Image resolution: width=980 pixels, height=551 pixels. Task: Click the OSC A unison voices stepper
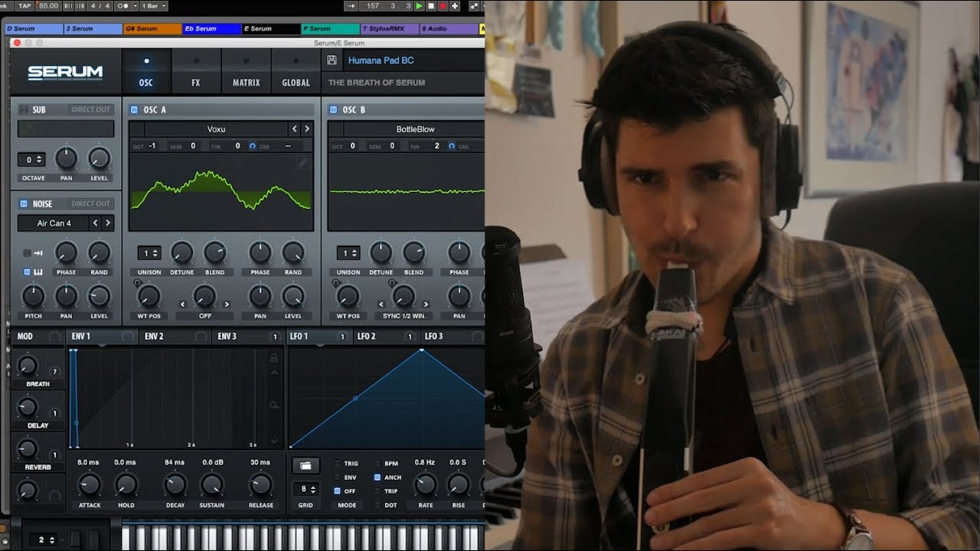pyautogui.click(x=149, y=253)
